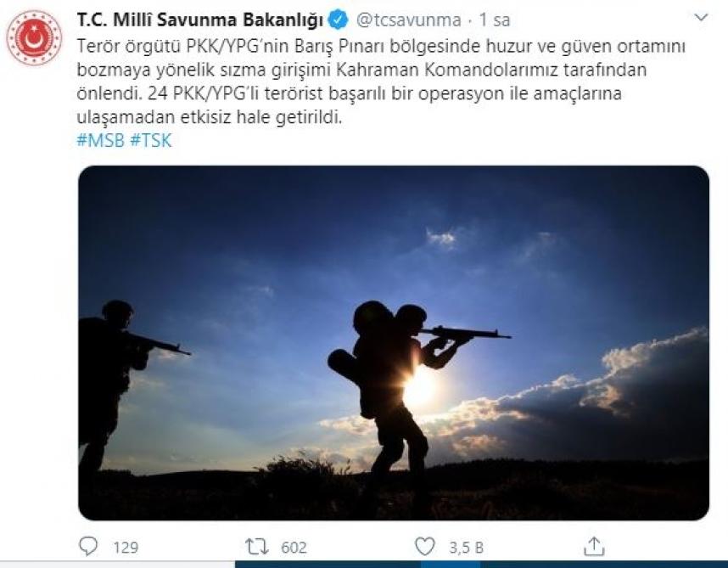Click the 3,5 B likes count
This screenshot has height=568, width=728.
[x=466, y=548]
